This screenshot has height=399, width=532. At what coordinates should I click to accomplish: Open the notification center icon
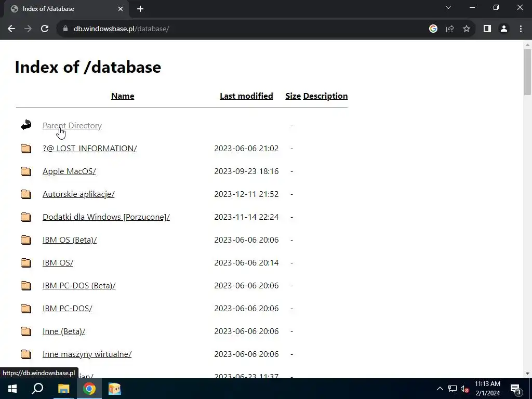516,389
